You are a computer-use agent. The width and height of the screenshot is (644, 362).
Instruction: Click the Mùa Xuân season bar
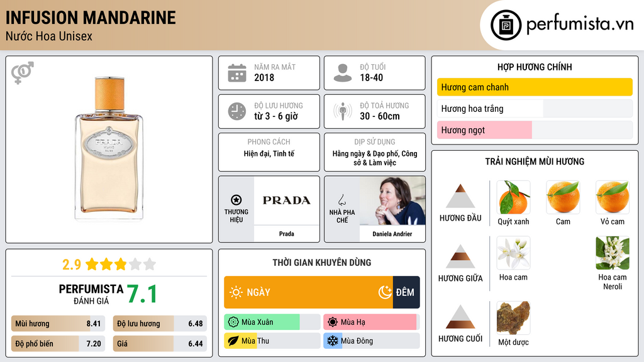(x=272, y=322)
